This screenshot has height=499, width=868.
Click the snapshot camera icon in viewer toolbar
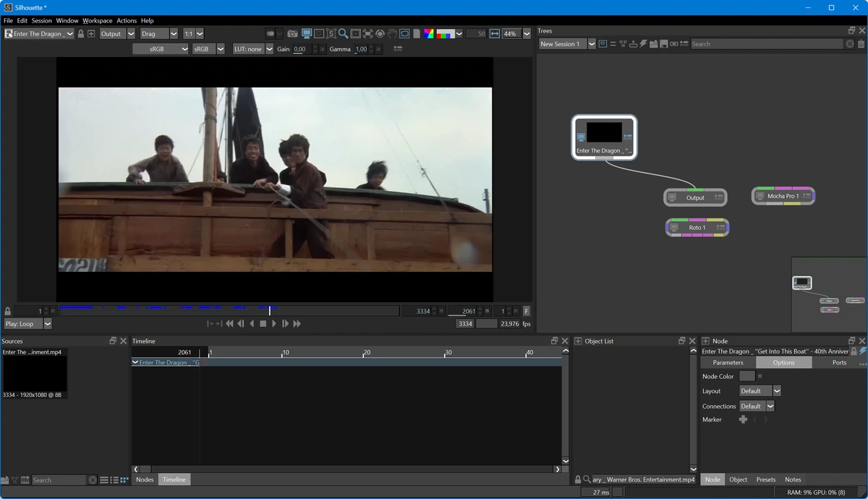(292, 33)
